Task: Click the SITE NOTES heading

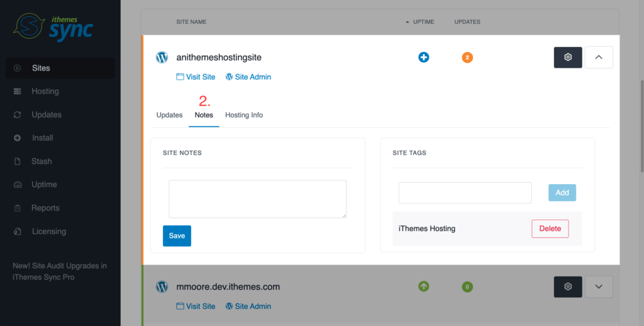Action: coord(182,153)
